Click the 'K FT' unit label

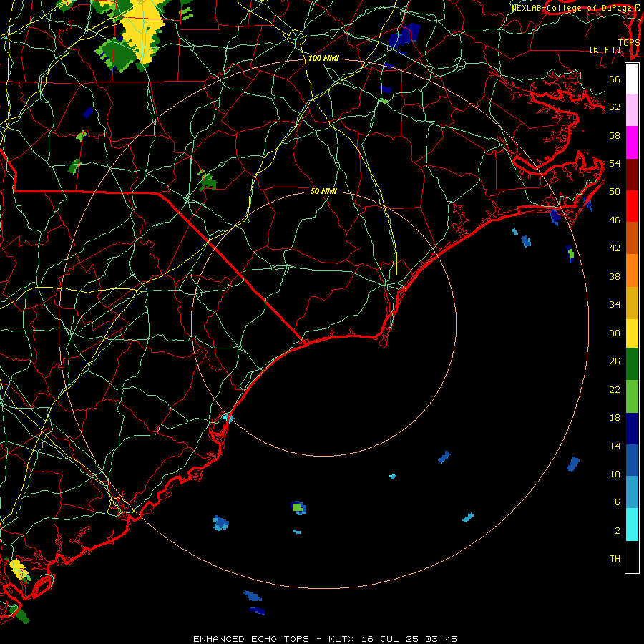pos(605,49)
